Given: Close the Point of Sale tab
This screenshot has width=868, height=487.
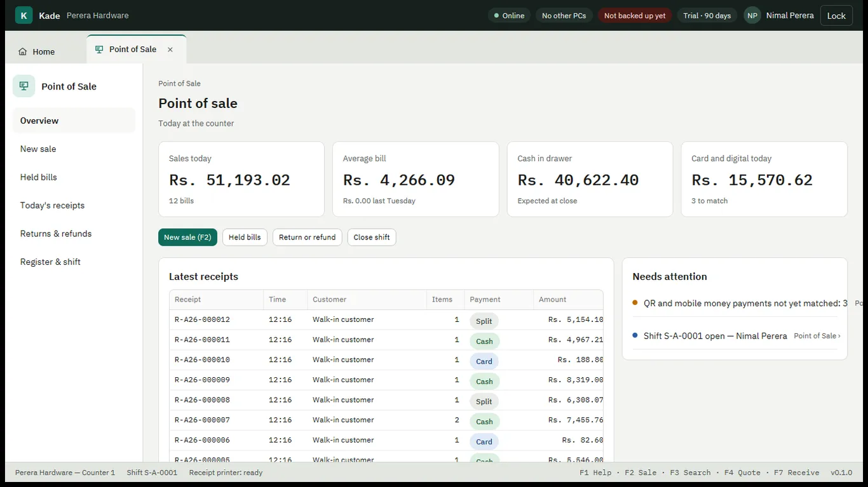Looking at the screenshot, I should tap(170, 50).
